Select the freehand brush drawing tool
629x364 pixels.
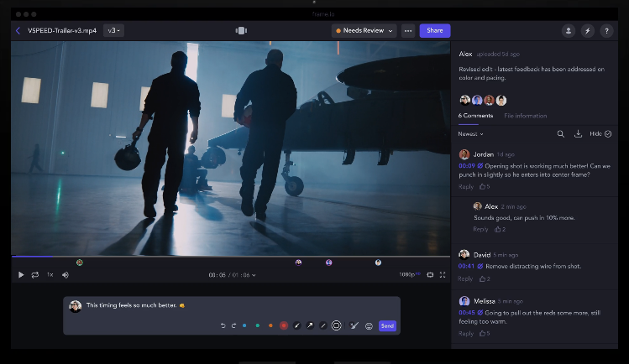296,326
